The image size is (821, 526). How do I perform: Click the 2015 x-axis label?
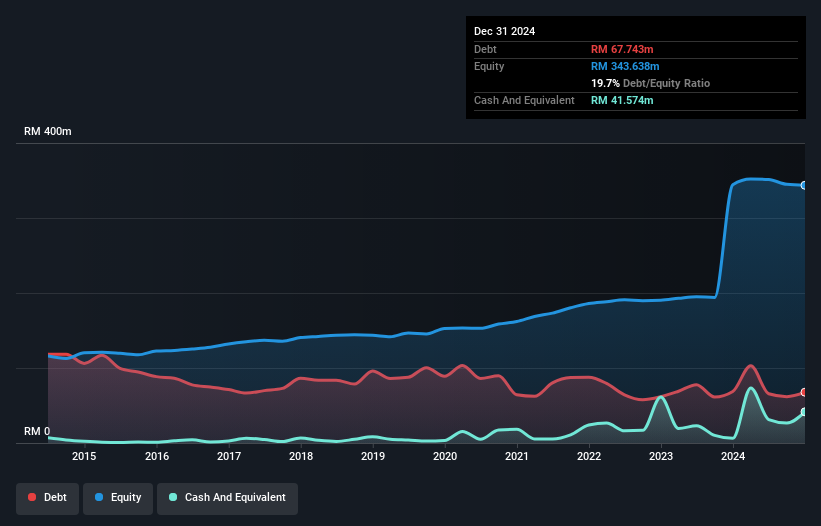(84, 456)
